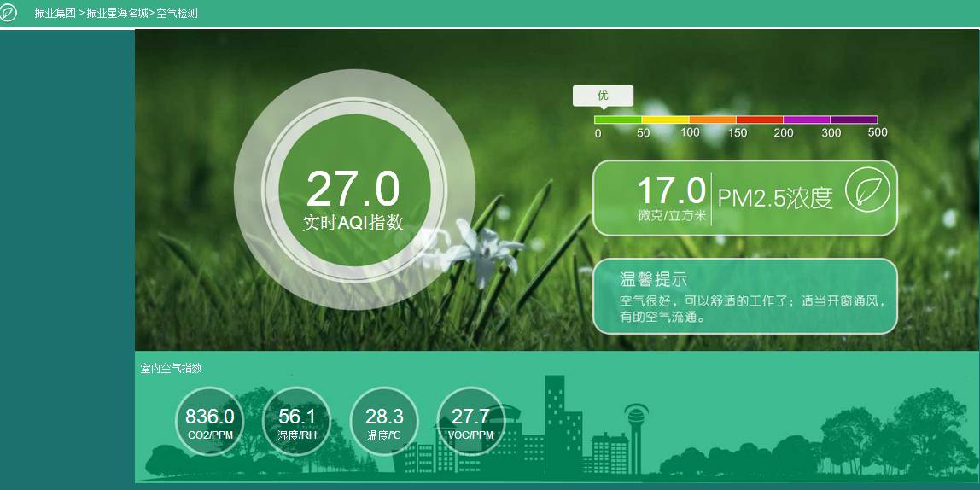
Task: Click the 实时AQI指数 label
Action: tap(353, 223)
